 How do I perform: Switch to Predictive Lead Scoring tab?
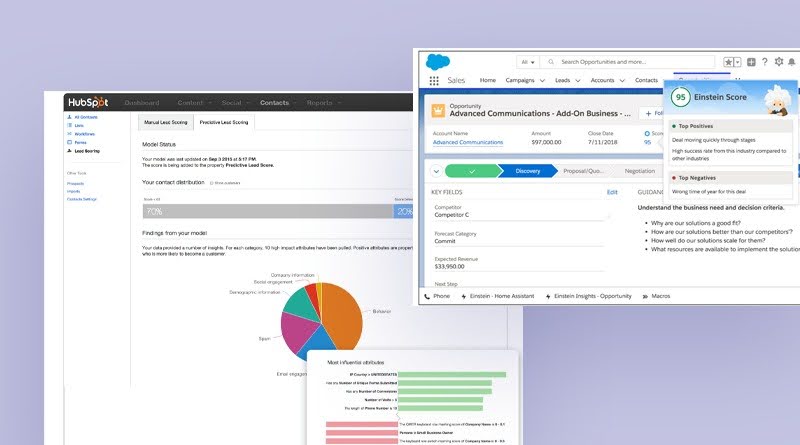tap(224, 122)
